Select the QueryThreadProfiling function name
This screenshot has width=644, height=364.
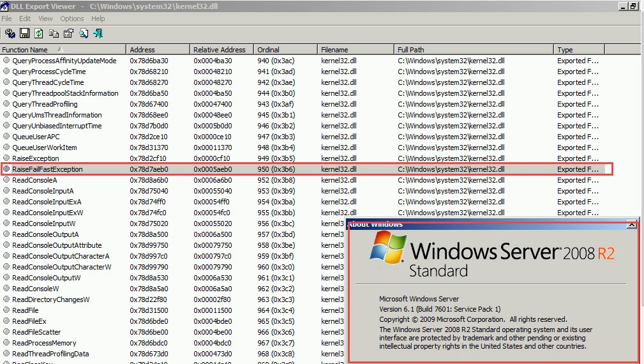45,104
